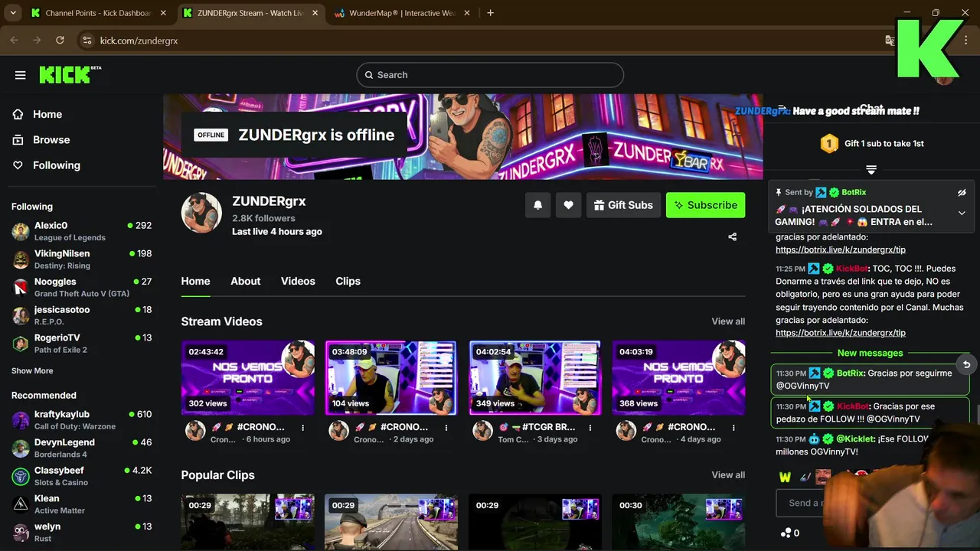Open first Popular Clip thumbnail 00:29
The width and height of the screenshot is (980, 551).
[x=247, y=522]
